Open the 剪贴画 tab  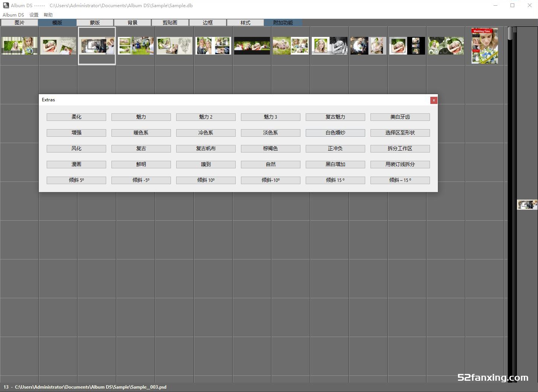click(x=170, y=23)
